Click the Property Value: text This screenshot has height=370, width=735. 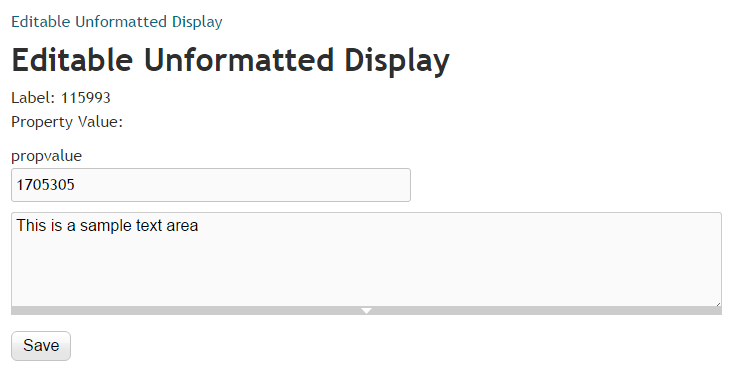pos(67,122)
